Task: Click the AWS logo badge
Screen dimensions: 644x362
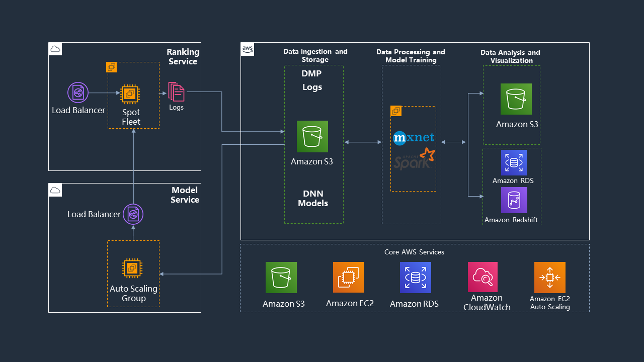Action: click(x=248, y=49)
